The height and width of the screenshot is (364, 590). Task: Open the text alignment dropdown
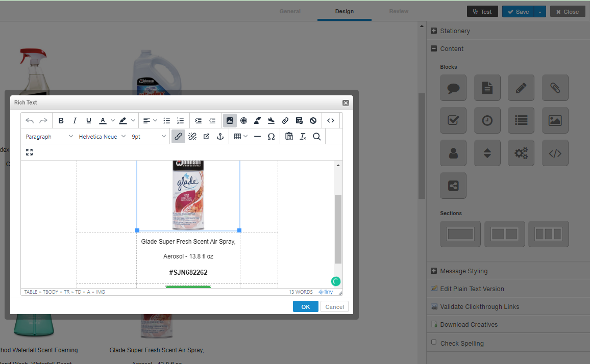click(x=150, y=121)
